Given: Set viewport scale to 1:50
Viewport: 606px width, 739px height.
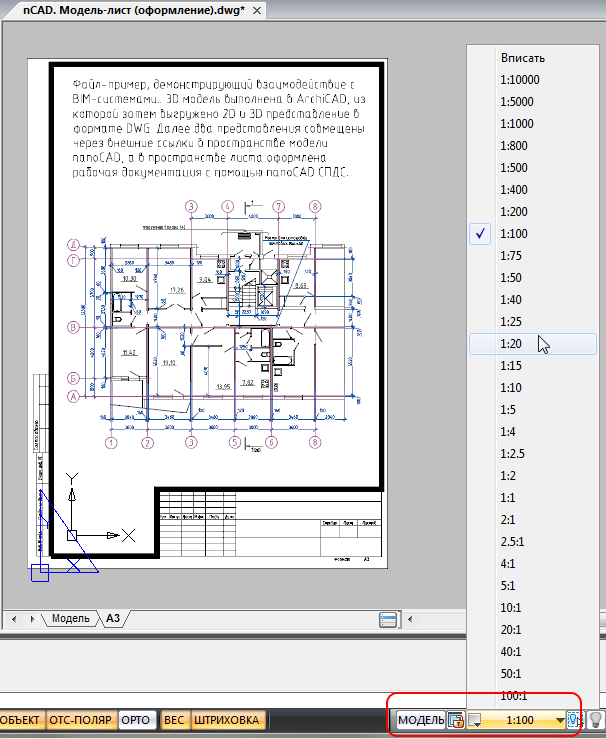Looking at the screenshot, I should 532,278.
